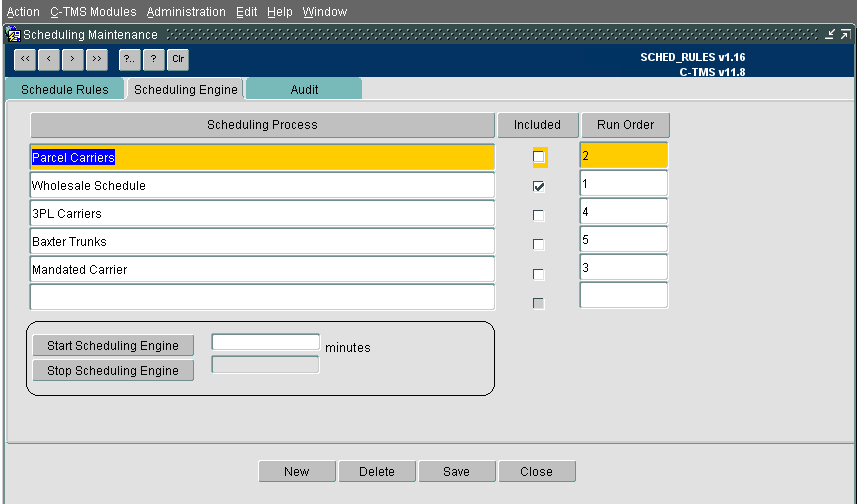Switch to the Schedule Rules tab
This screenshot has height=504, width=857.
[64, 90]
